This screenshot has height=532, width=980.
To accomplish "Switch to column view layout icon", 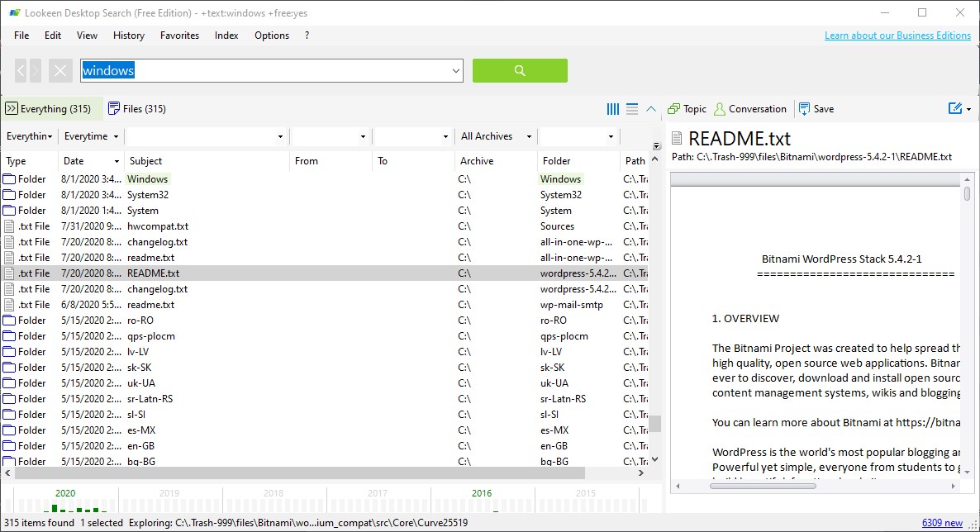I will (613, 109).
